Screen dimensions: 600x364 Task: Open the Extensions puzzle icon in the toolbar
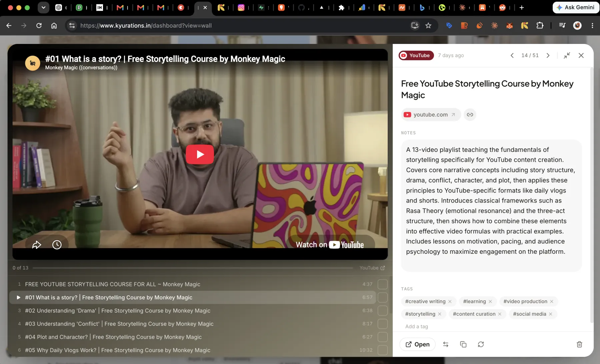pyautogui.click(x=540, y=25)
